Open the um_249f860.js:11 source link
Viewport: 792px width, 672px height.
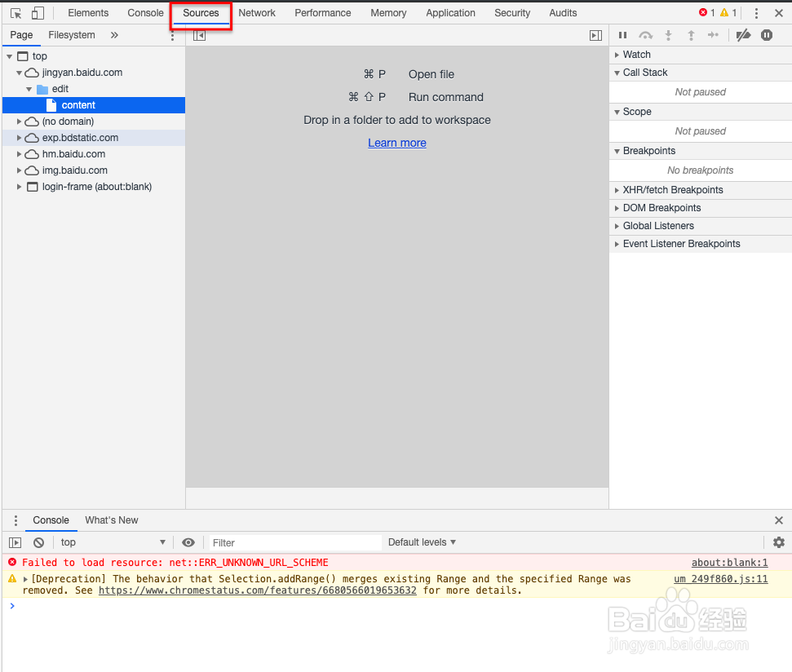point(721,579)
